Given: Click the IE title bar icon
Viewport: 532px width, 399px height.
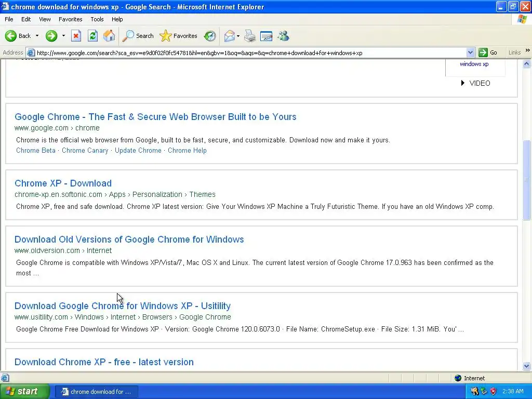Looking at the screenshot, I should [x=5, y=6].
